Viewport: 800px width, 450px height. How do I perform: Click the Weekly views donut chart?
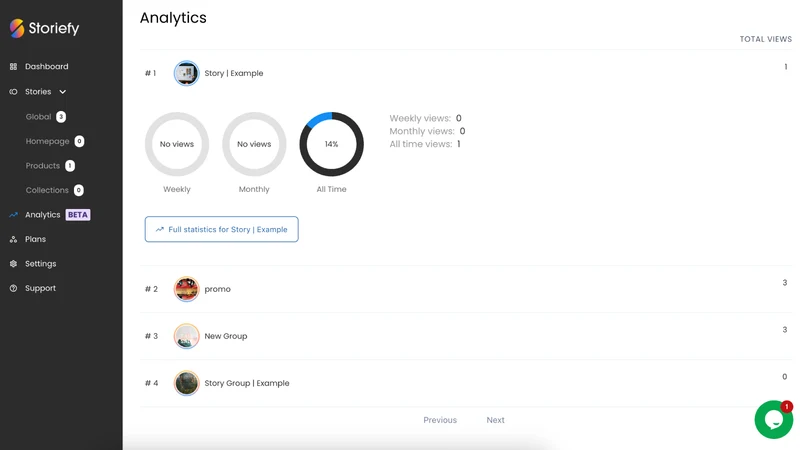(x=177, y=144)
